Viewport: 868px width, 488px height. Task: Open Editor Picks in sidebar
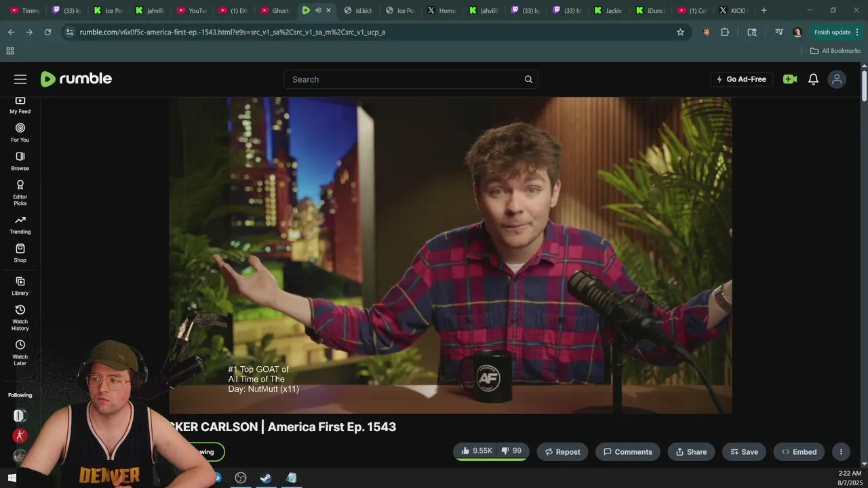tap(20, 192)
